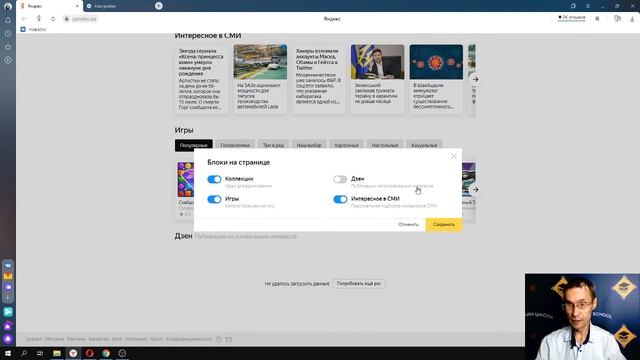The width and height of the screenshot is (640, 360).
Task: Open notifications bell in the sidebar
Action: tap(8, 20)
